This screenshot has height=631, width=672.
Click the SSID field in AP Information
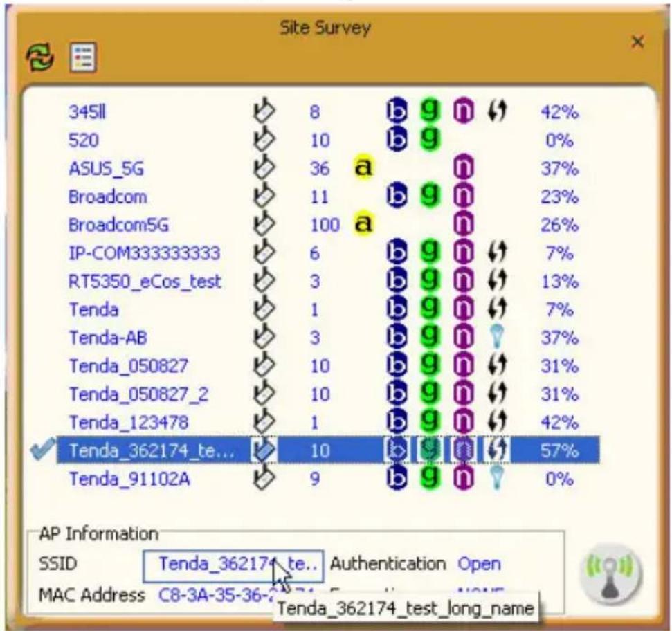coord(233,566)
